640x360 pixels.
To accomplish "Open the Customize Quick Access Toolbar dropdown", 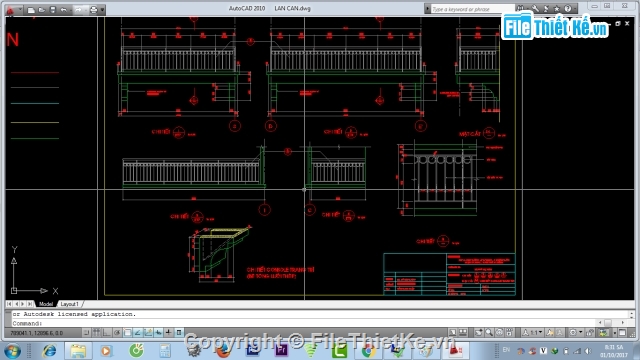I will (102, 10).
